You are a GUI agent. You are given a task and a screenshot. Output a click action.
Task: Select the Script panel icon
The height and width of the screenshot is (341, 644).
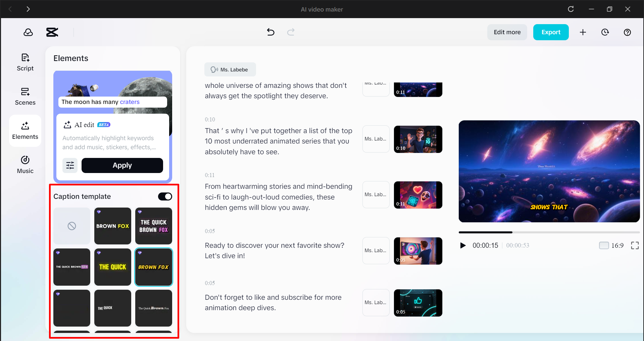(25, 62)
